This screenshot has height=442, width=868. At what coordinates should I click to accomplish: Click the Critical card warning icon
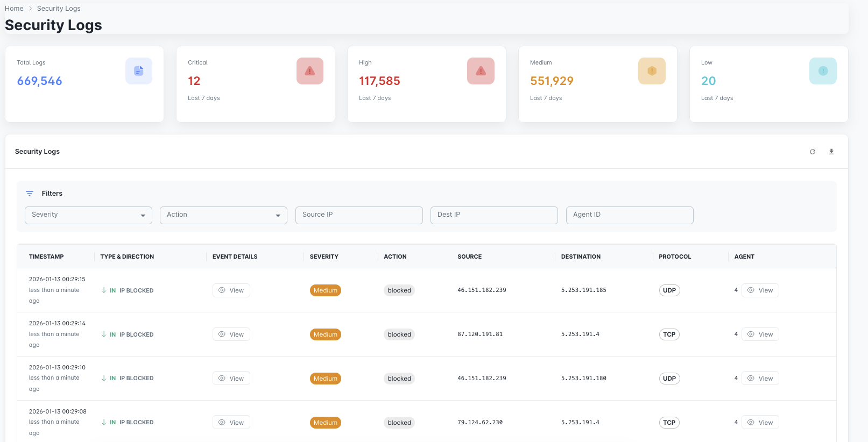point(310,71)
